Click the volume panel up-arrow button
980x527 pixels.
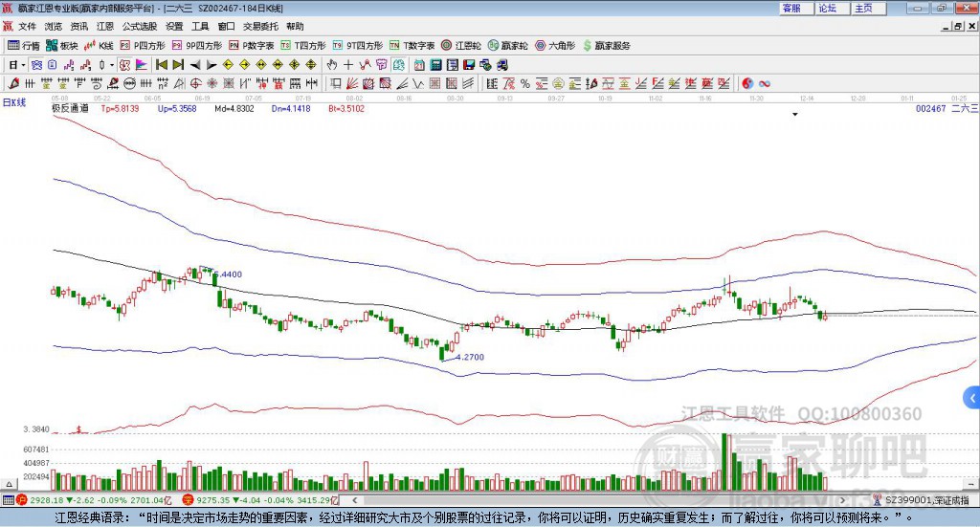pyautogui.click(x=9, y=484)
